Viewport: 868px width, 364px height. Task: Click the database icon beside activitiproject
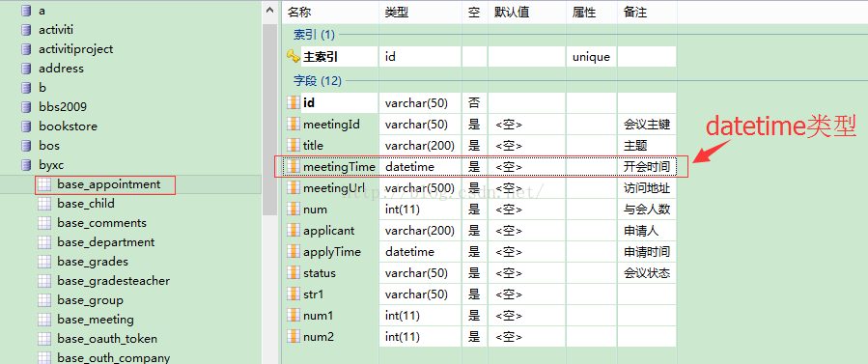pos(25,49)
